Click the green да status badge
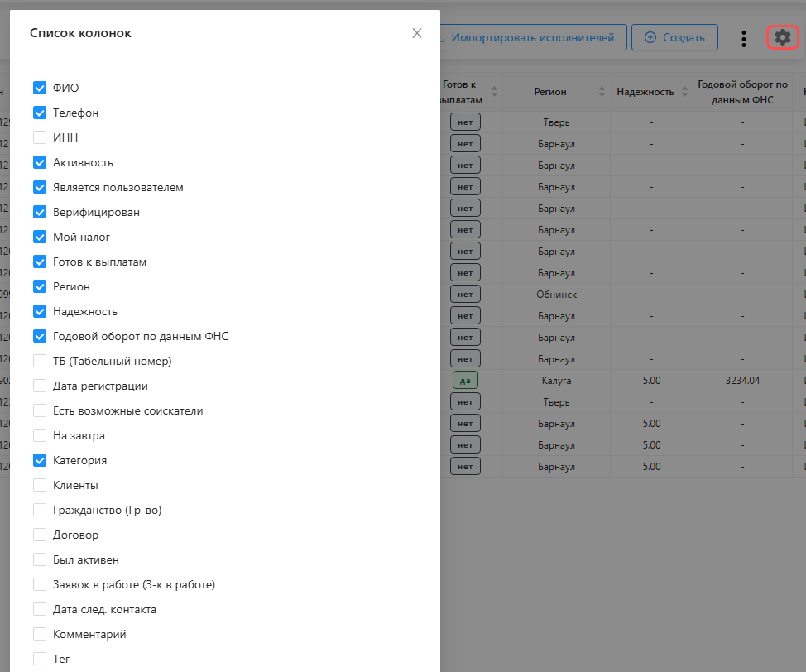This screenshot has width=806, height=672. [465, 381]
